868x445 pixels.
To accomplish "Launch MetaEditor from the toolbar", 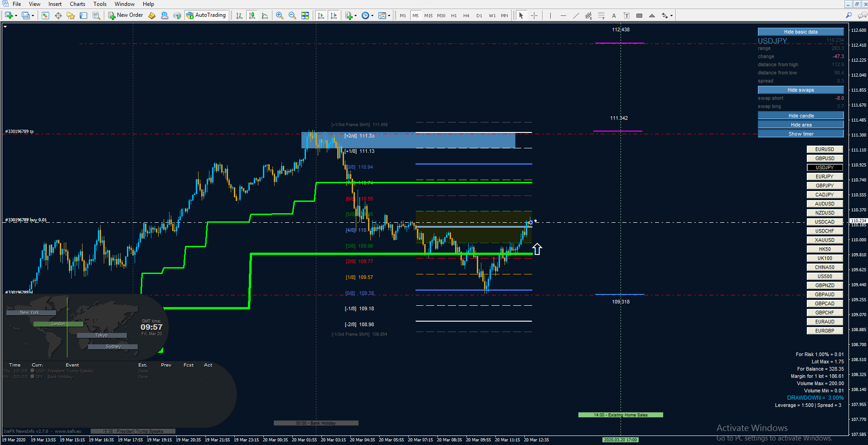I will 152,15.
